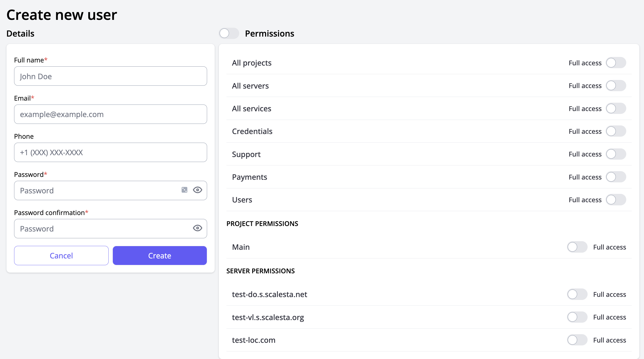Click the Create button

click(160, 256)
